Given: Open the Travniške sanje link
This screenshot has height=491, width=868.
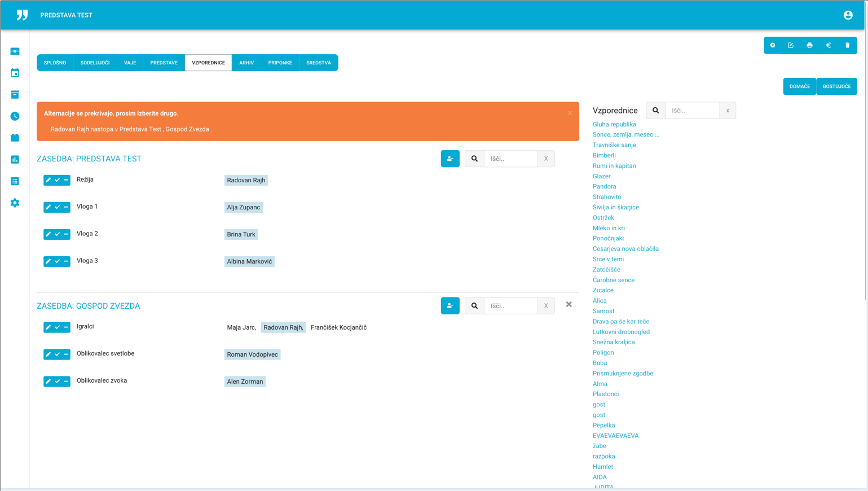Looking at the screenshot, I should click(x=614, y=145).
